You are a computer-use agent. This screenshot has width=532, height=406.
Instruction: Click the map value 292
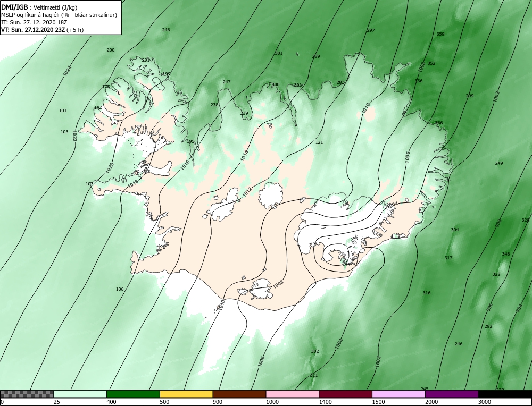click(488, 326)
